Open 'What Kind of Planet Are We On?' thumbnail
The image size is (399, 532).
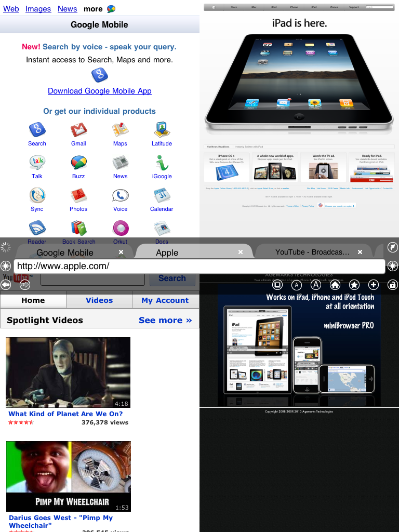68,373
